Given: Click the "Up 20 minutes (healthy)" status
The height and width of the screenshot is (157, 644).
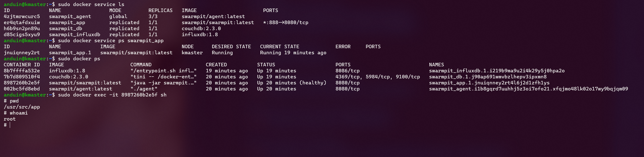Looking at the screenshot, I should [292, 83].
